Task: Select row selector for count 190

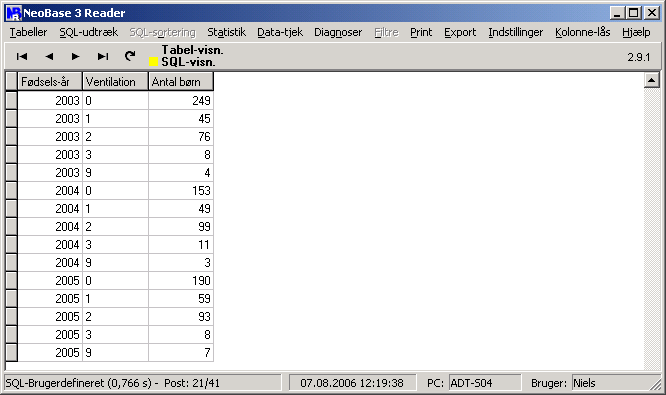Action: pyautogui.click(x=11, y=281)
